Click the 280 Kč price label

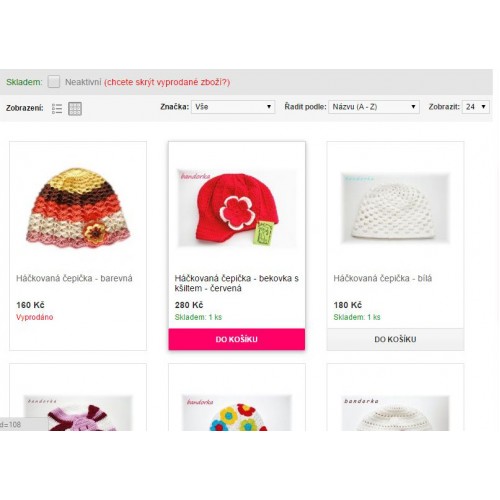[x=189, y=305]
